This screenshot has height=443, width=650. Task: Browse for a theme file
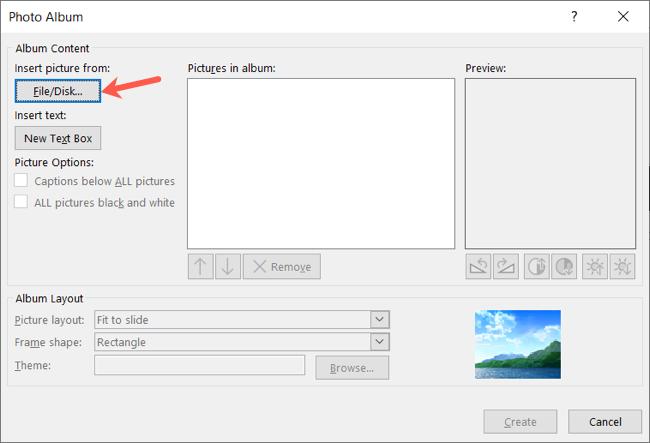[352, 368]
